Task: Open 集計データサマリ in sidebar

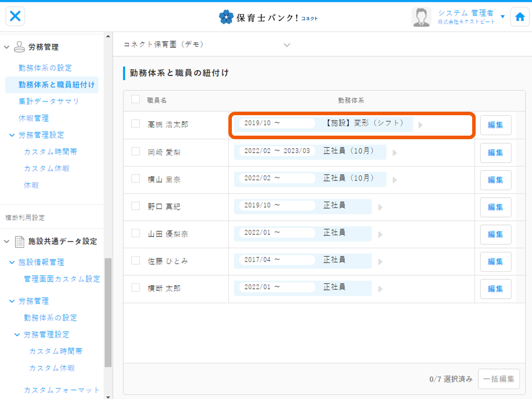Action: coord(49,101)
